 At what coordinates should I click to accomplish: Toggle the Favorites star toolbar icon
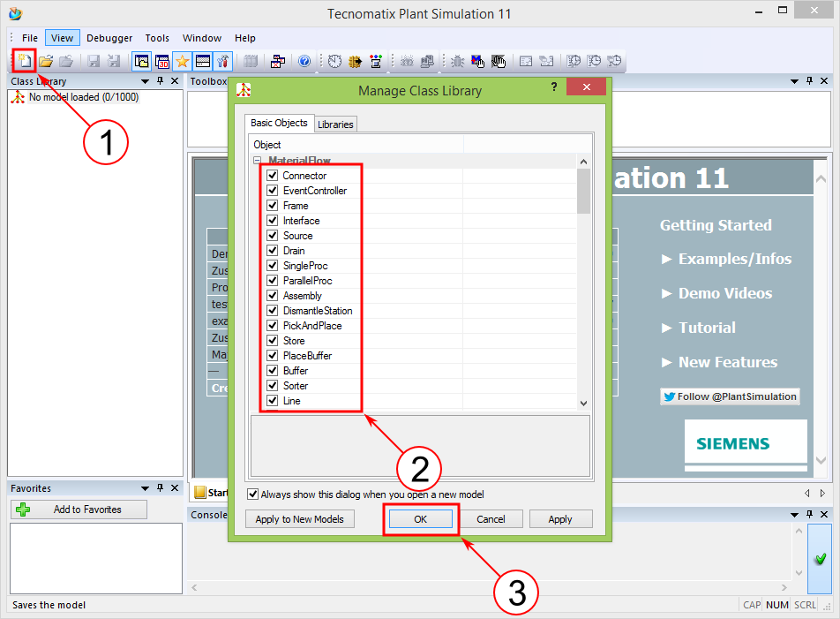pyautogui.click(x=183, y=61)
